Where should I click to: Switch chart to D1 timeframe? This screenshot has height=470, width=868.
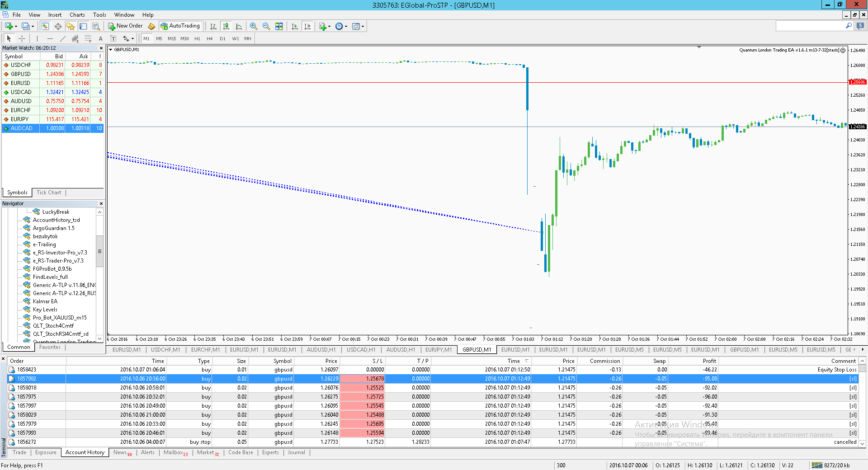(x=222, y=38)
